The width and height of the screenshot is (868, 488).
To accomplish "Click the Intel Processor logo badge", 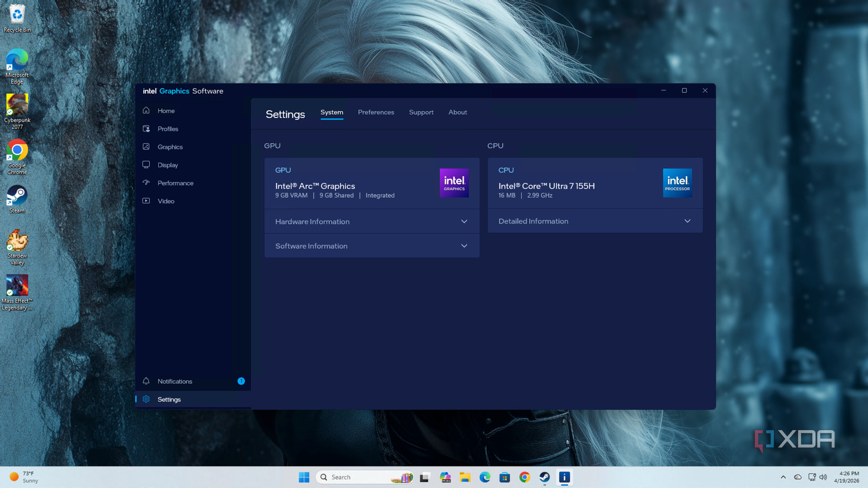I will pos(677,183).
